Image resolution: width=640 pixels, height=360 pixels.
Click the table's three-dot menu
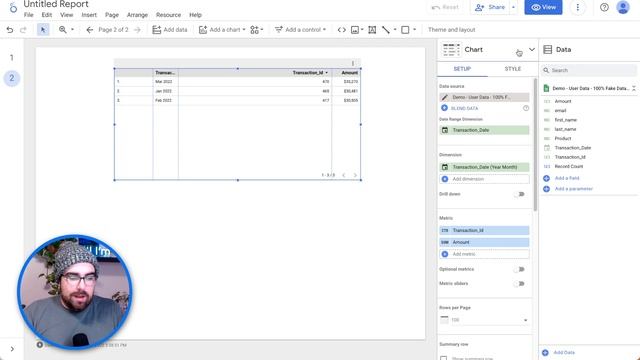pos(353,63)
